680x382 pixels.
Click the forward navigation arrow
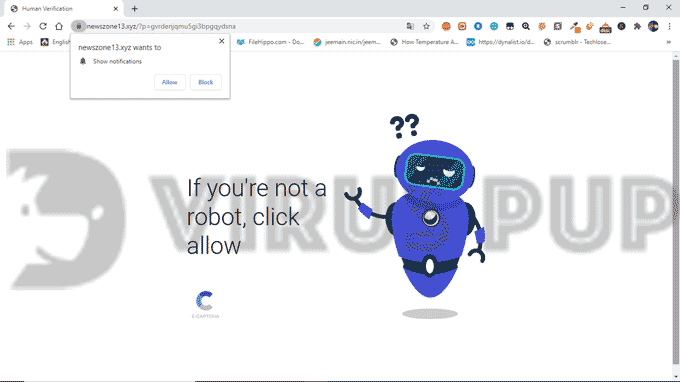27,26
